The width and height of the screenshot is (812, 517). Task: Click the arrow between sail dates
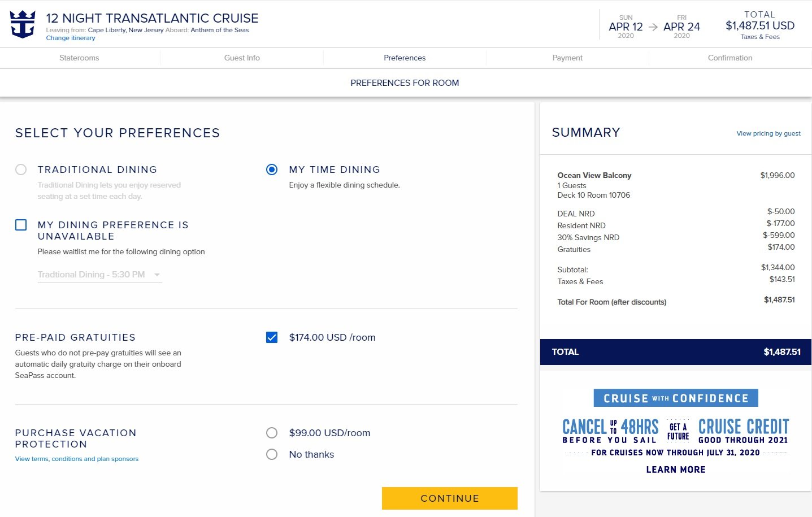tap(653, 27)
